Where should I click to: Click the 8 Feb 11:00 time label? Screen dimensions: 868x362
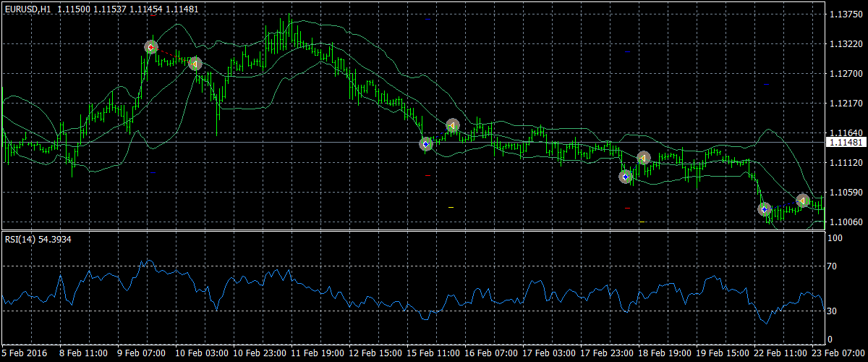click(83, 353)
